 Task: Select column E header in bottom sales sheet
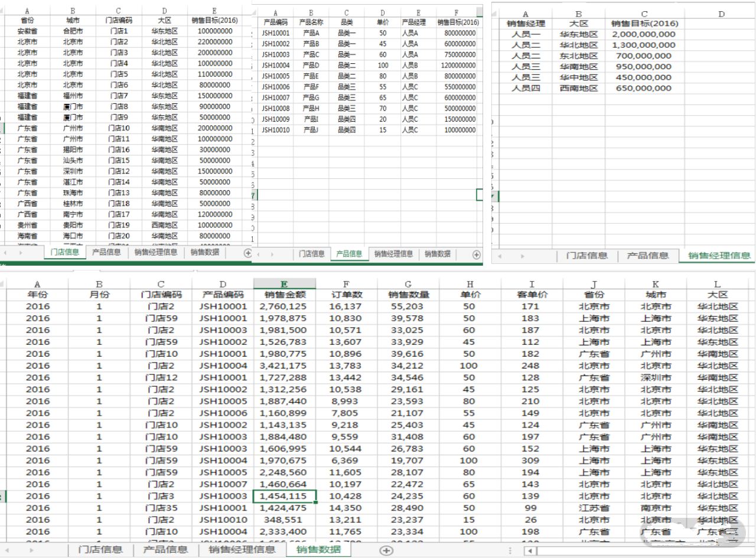pos(285,284)
